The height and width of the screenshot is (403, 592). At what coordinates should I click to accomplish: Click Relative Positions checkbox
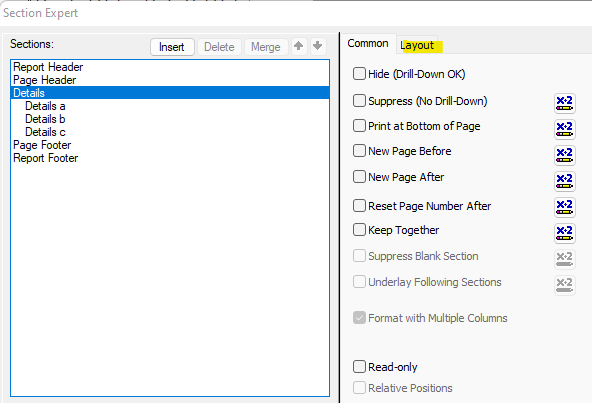click(x=359, y=388)
